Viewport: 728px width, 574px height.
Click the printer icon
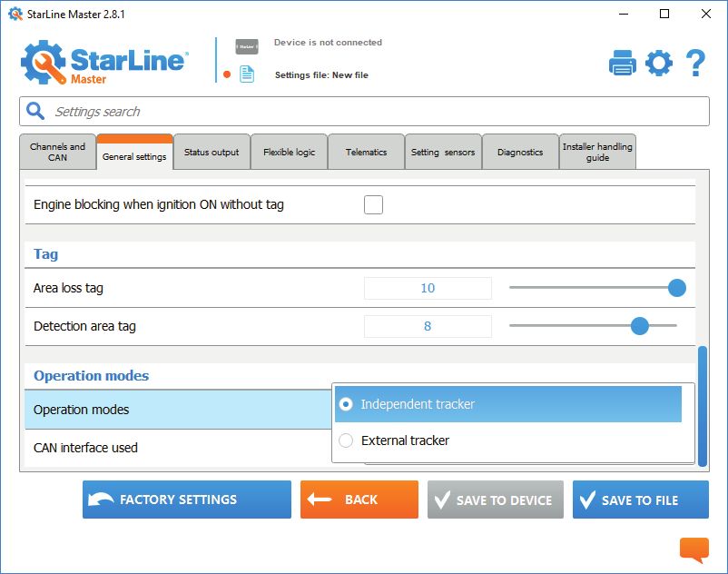622,63
